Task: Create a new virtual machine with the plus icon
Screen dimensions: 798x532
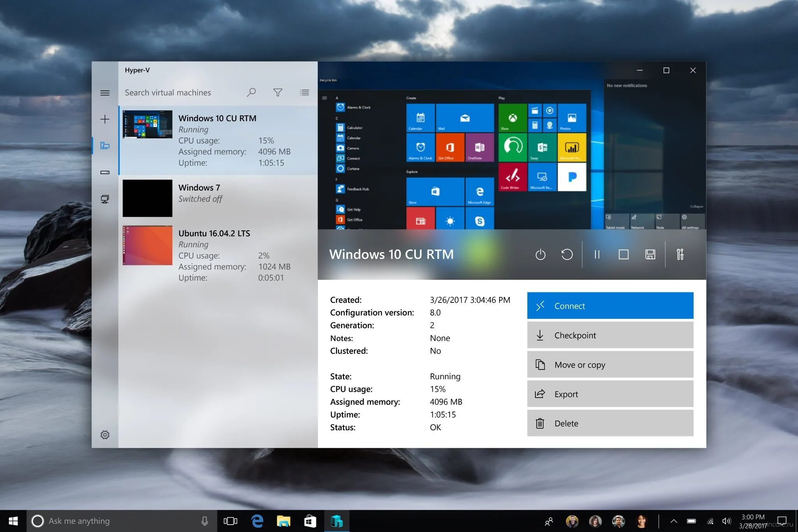Action: coord(105,119)
